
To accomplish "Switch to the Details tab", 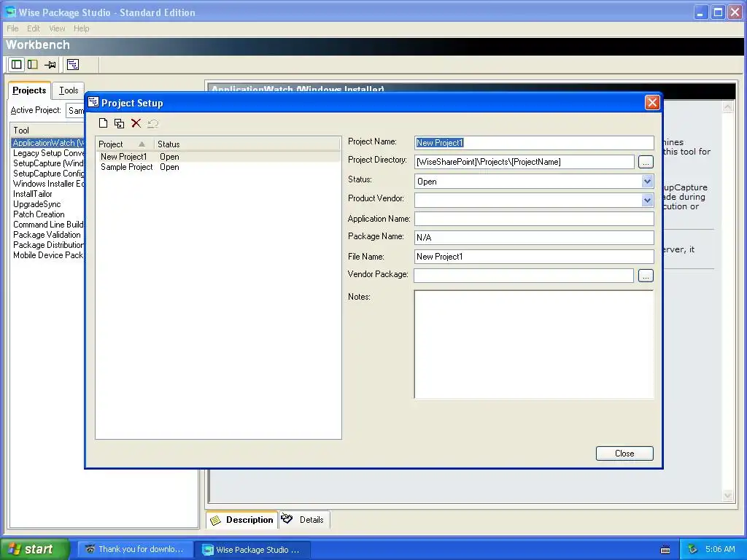I will tap(304, 519).
